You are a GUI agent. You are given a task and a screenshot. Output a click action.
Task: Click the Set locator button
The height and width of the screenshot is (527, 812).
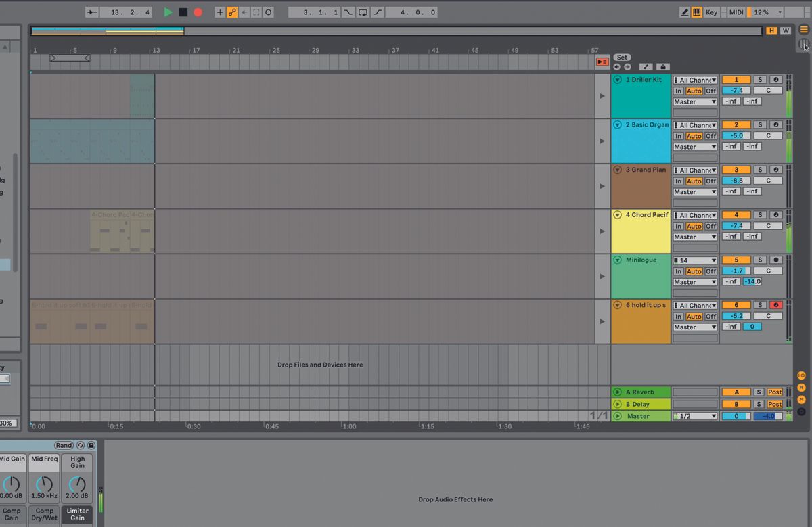pyautogui.click(x=622, y=57)
